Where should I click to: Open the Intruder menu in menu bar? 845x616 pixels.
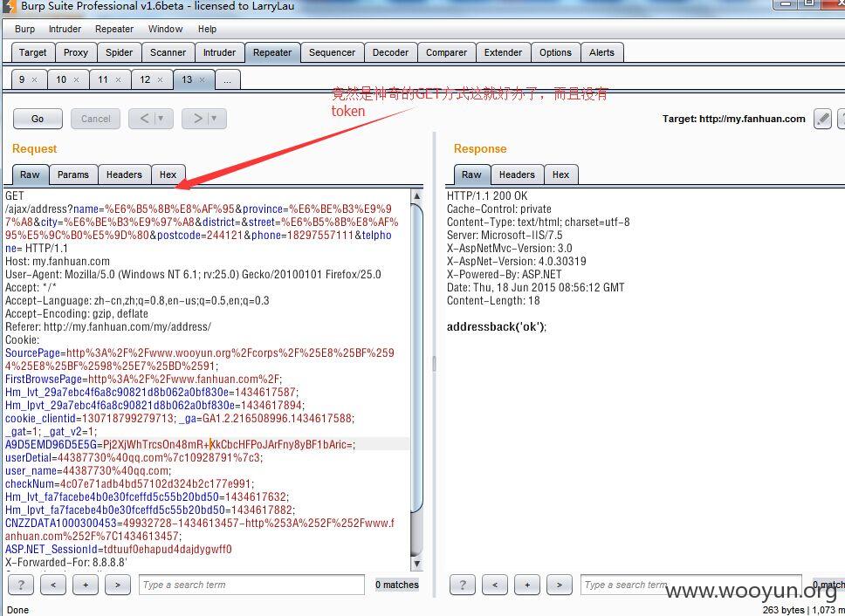pyautogui.click(x=65, y=29)
